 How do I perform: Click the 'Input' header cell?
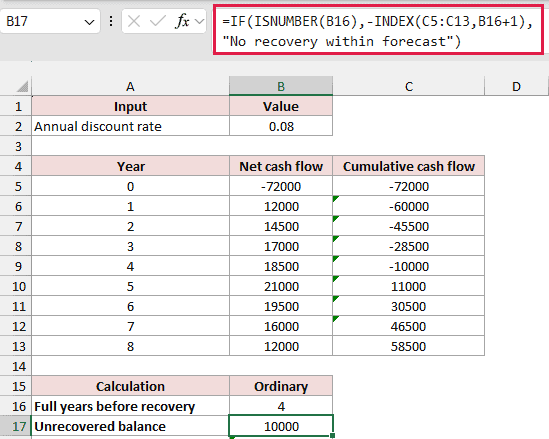point(130,106)
